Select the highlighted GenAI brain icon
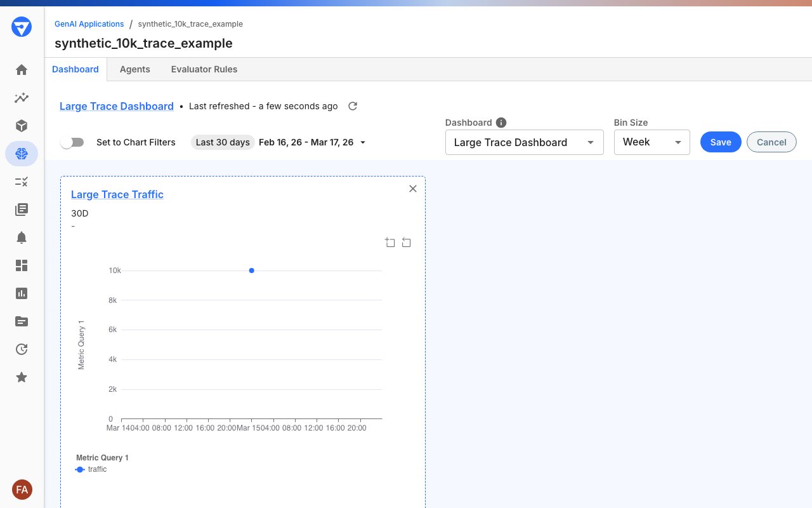 (x=21, y=154)
